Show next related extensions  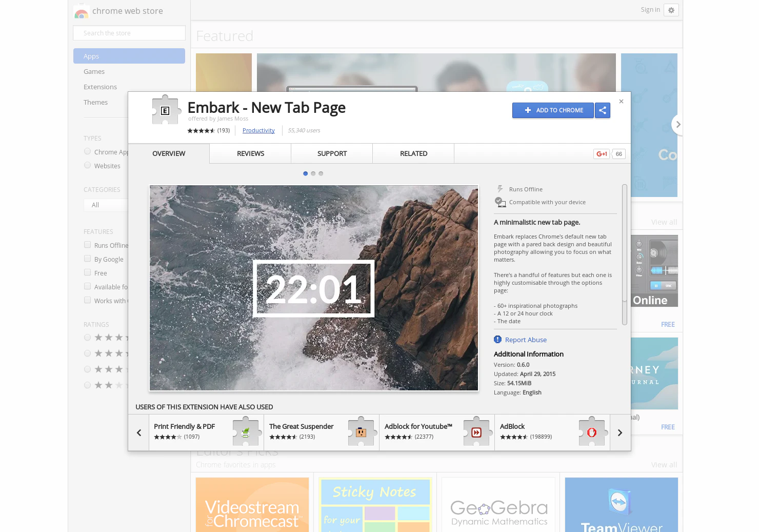click(x=620, y=432)
